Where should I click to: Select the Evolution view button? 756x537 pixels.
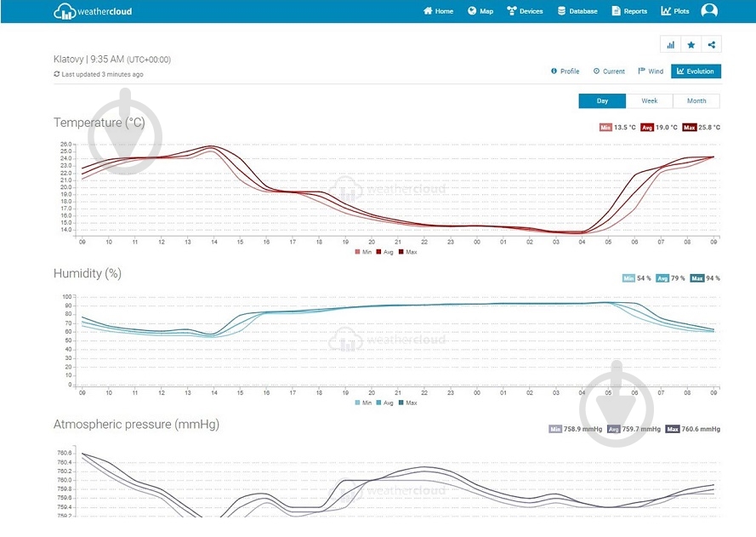696,71
